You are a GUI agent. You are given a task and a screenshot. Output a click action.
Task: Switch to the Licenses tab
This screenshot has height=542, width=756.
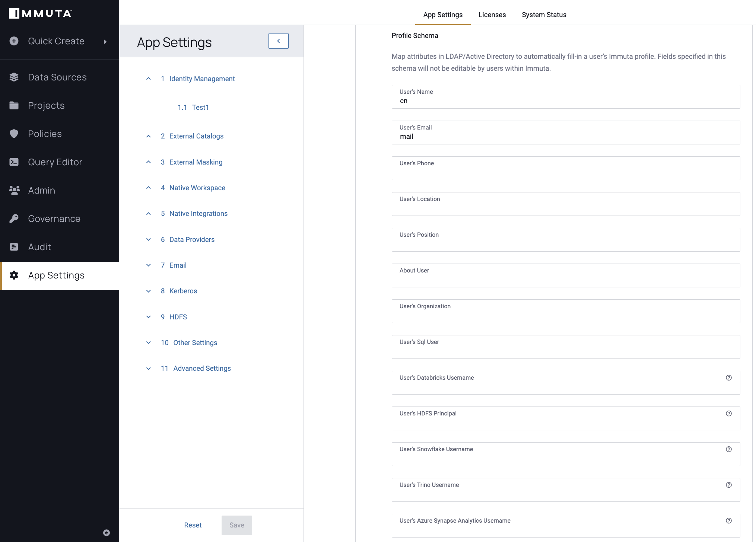click(x=492, y=15)
